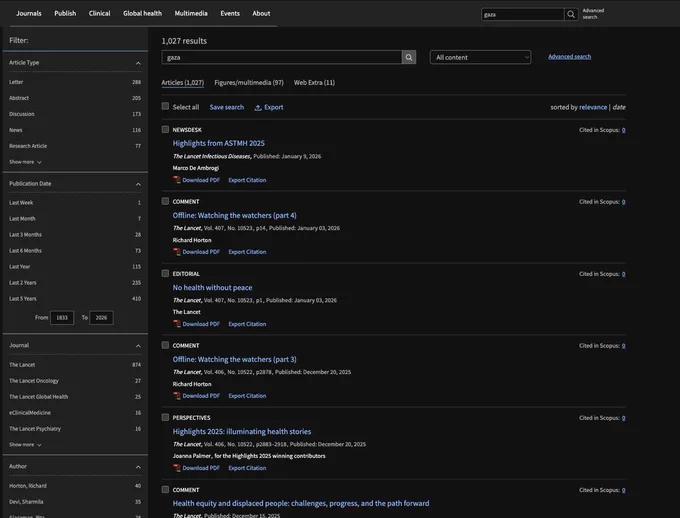Check the Highlights from ASTMH 2025 result

(x=165, y=129)
